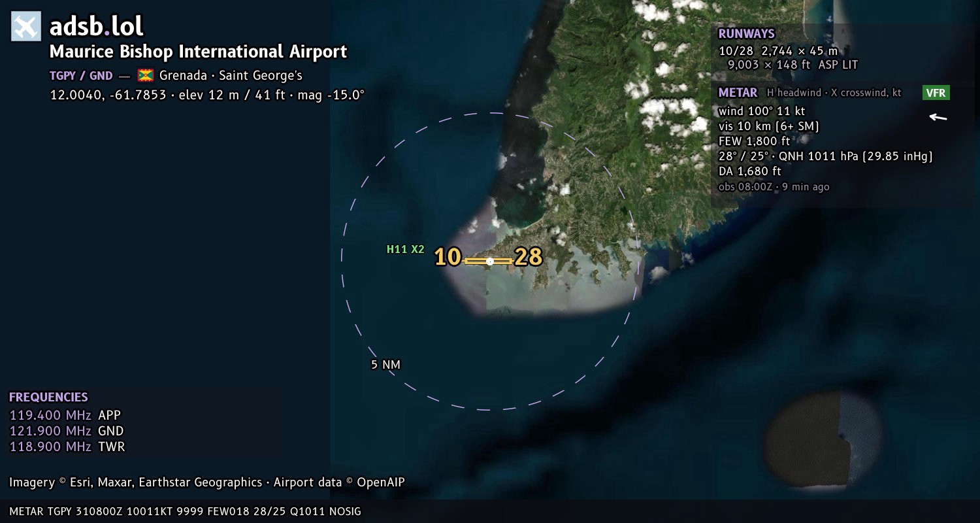This screenshot has width=980, height=523.
Task: Click the METAR section heading
Action: pyautogui.click(x=738, y=93)
